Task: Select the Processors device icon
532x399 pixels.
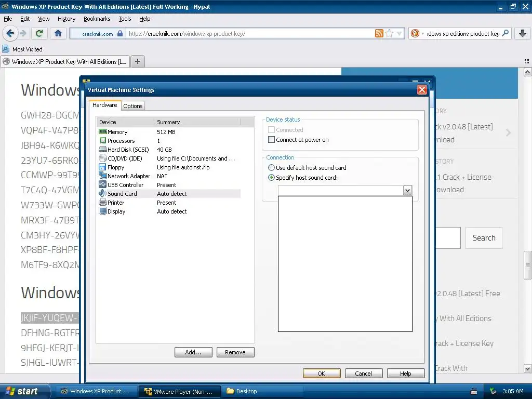Action: [102, 140]
